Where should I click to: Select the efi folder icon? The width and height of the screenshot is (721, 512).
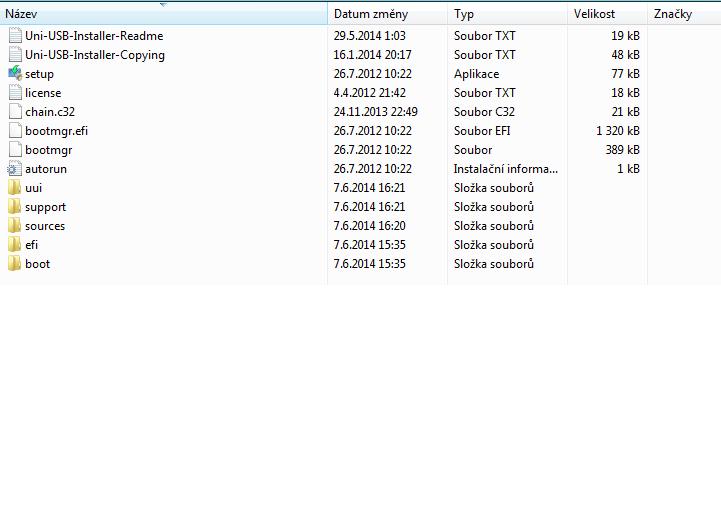[14, 245]
